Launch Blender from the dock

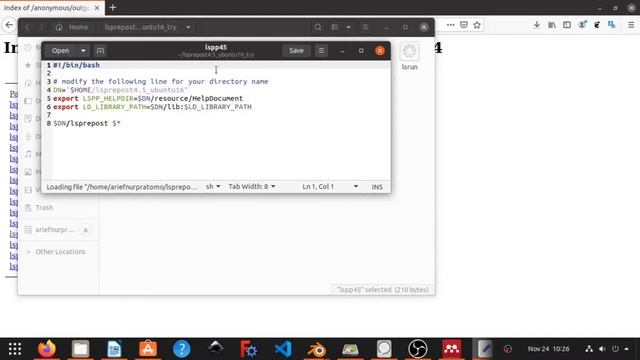coord(317,349)
